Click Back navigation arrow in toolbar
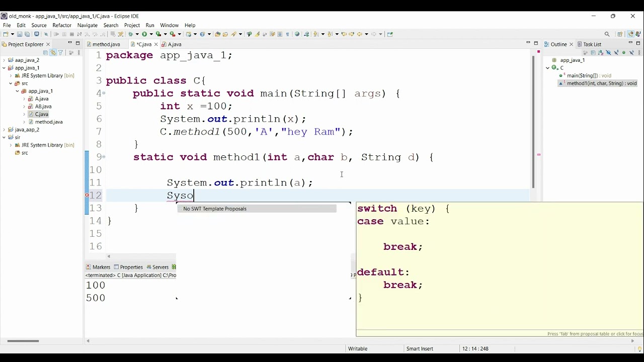Image resolution: width=644 pixels, height=362 pixels. click(x=359, y=34)
